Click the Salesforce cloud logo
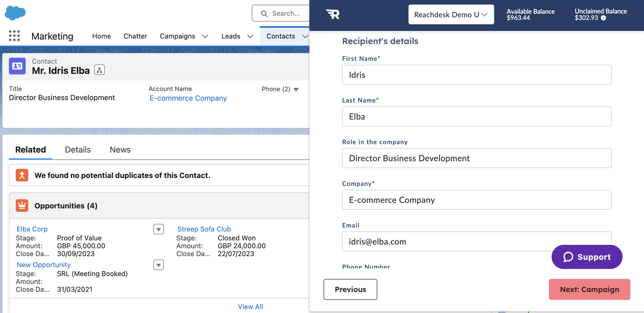This screenshot has width=644, height=313. coord(15,13)
